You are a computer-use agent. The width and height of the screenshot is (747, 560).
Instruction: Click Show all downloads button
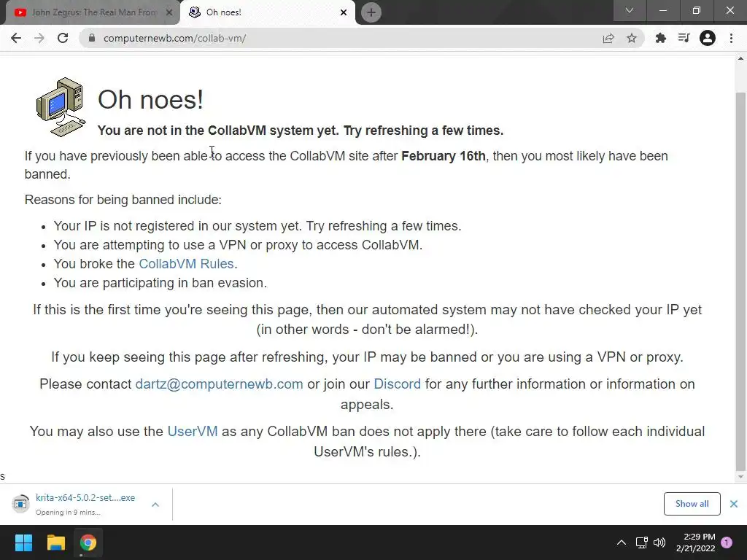(692, 504)
